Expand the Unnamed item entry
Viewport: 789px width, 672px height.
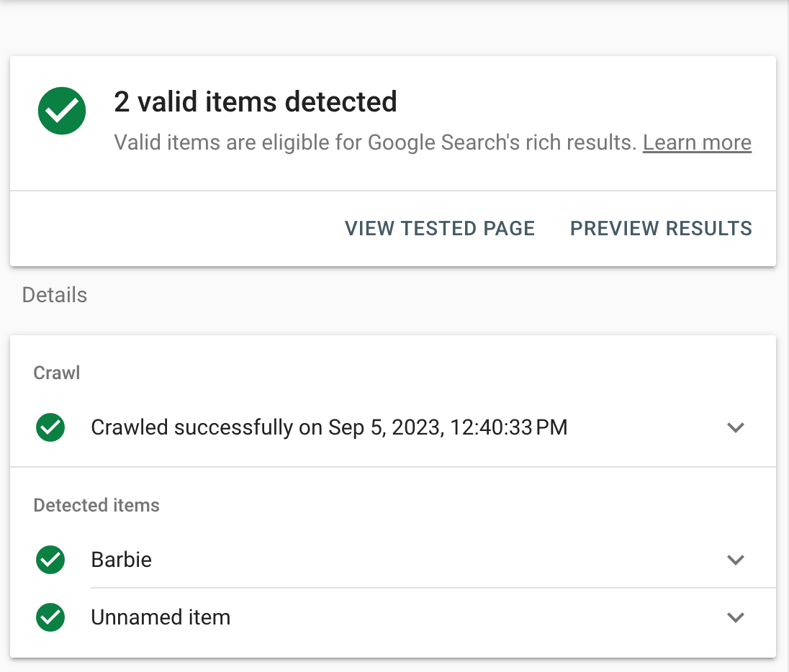[x=736, y=617]
